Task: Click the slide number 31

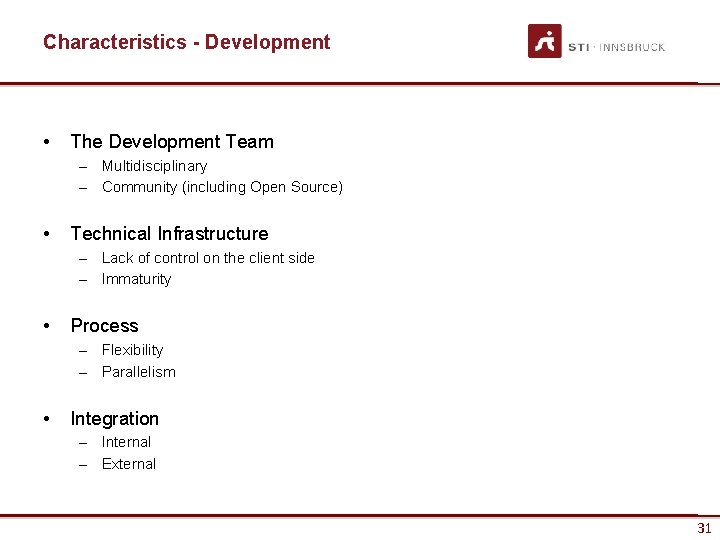Action: coord(704,528)
